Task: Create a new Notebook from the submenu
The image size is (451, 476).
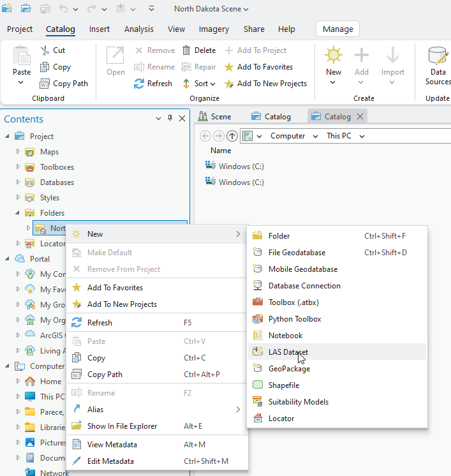Action: (337, 336)
